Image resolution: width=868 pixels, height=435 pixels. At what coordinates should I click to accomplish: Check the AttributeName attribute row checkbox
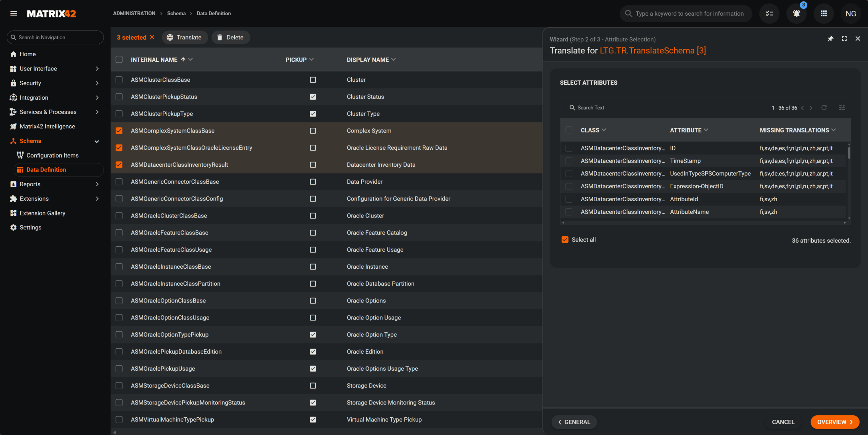coord(569,212)
